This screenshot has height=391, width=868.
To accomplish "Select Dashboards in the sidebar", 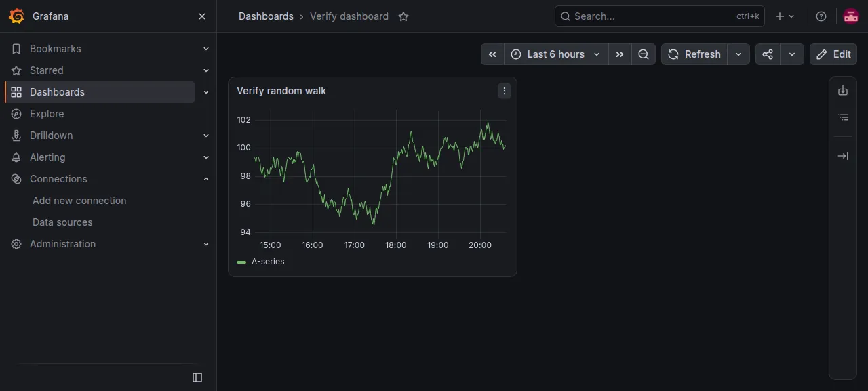I will [100, 92].
